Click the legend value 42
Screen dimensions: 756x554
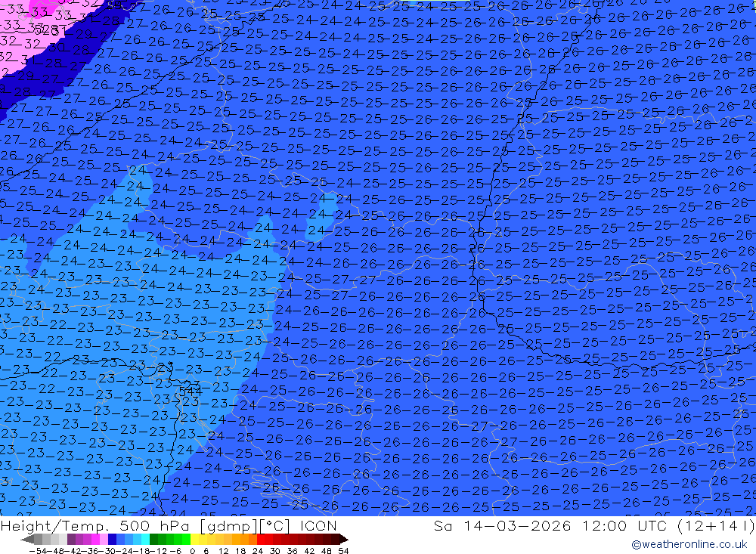(x=309, y=551)
